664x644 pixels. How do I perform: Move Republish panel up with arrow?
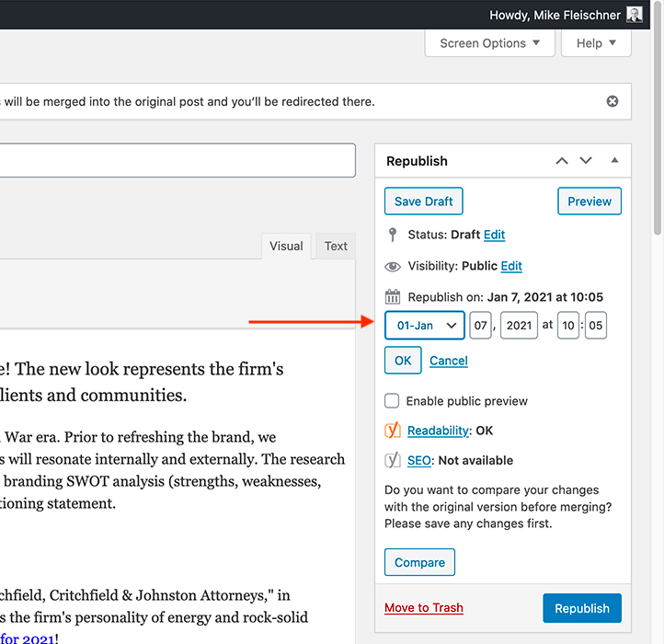point(562,161)
